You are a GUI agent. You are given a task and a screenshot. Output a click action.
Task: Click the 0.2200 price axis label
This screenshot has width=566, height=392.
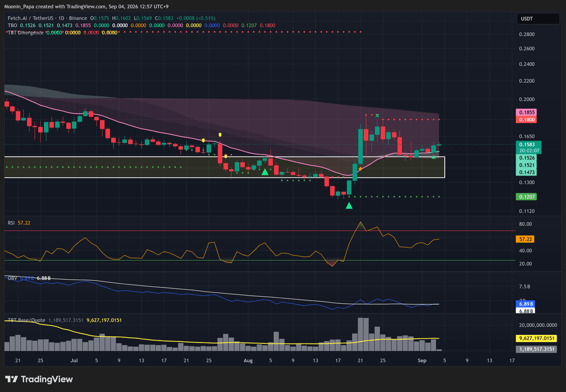point(526,81)
